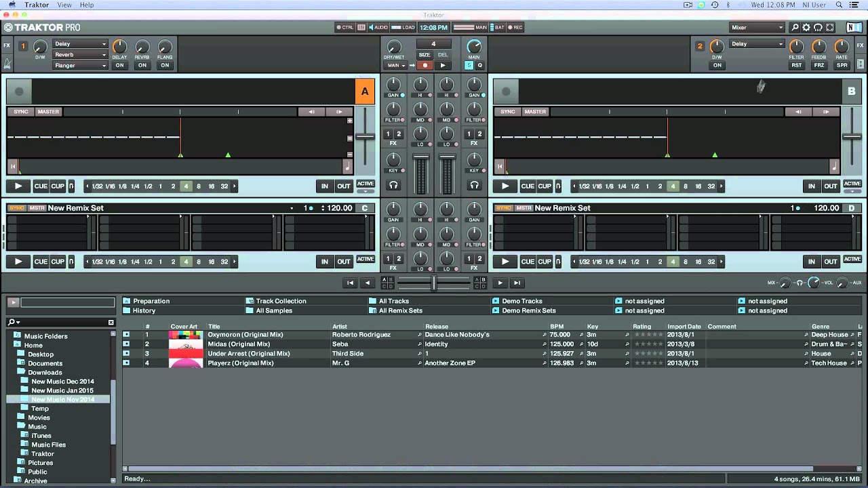The width and height of the screenshot is (868, 488).
Task: Click the Demo Tracks playlist icon
Action: tap(496, 301)
